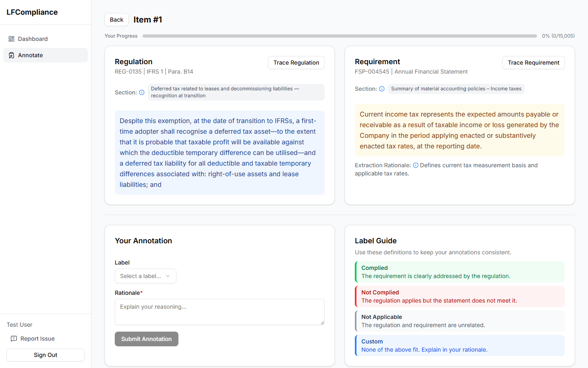Click the Report Issue flag icon
The width and height of the screenshot is (588, 368).
coord(14,339)
